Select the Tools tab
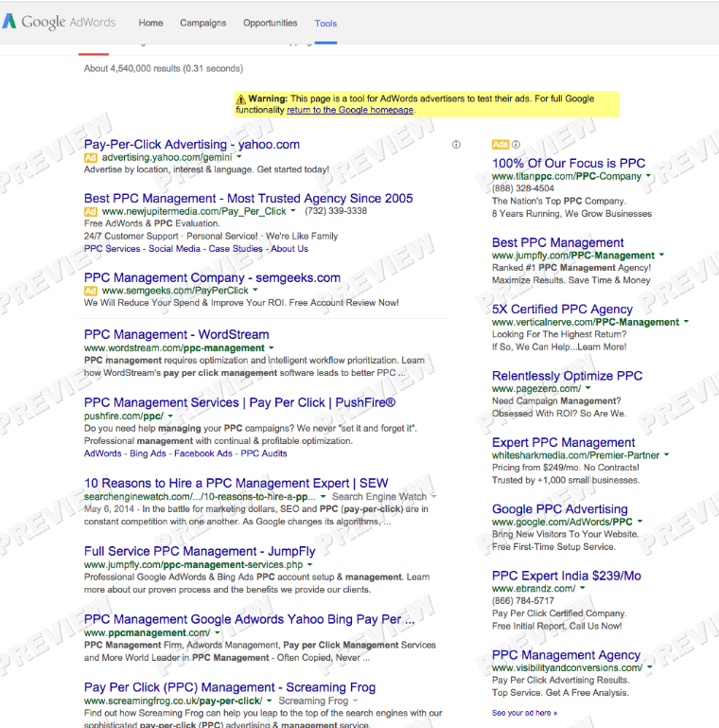 click(x=325, y=24)
